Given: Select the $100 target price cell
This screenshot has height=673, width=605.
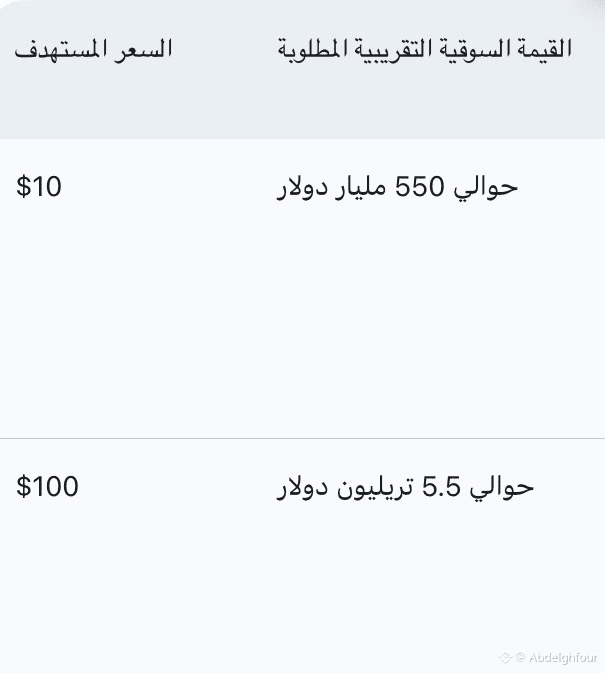Looking at the screenshot, I should coord(47,487).
